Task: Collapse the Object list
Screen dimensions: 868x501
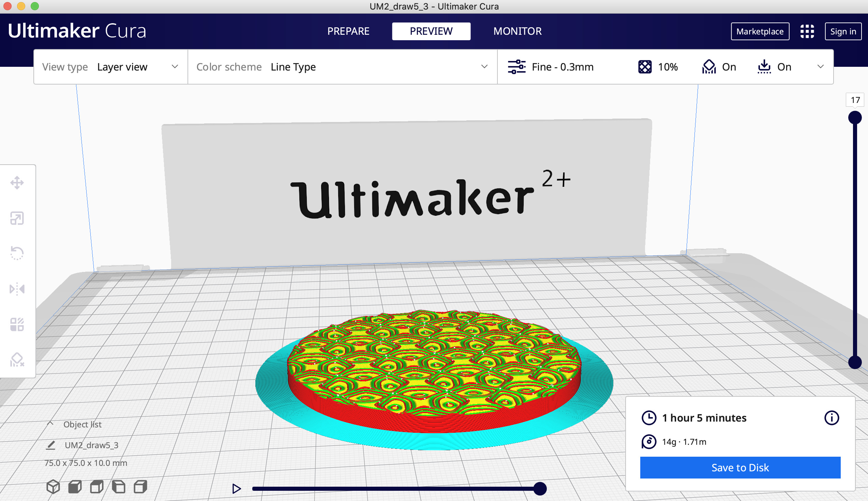Action: click(50, 424)
